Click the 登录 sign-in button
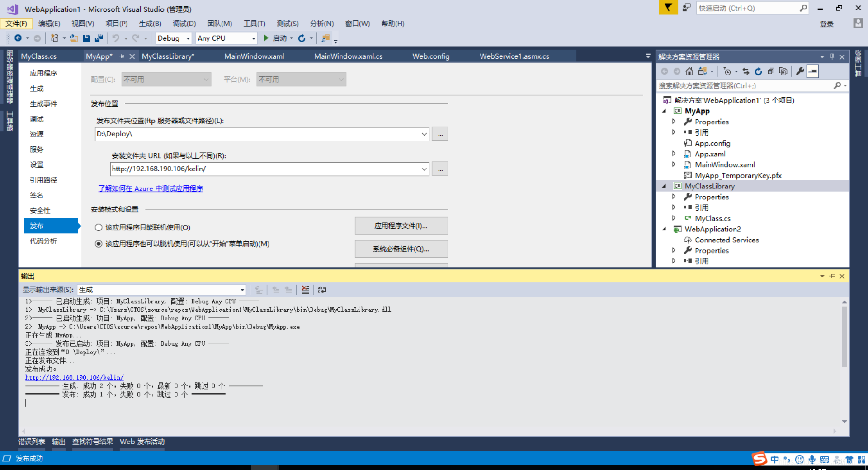The width and height of the screenshot is (868, 470). click(827, 24)
